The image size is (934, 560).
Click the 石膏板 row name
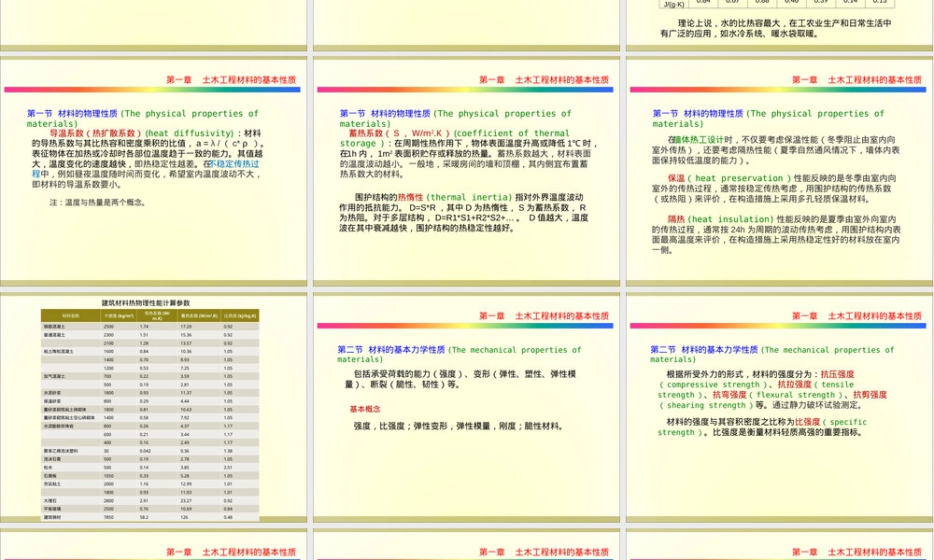pos(50,476)
